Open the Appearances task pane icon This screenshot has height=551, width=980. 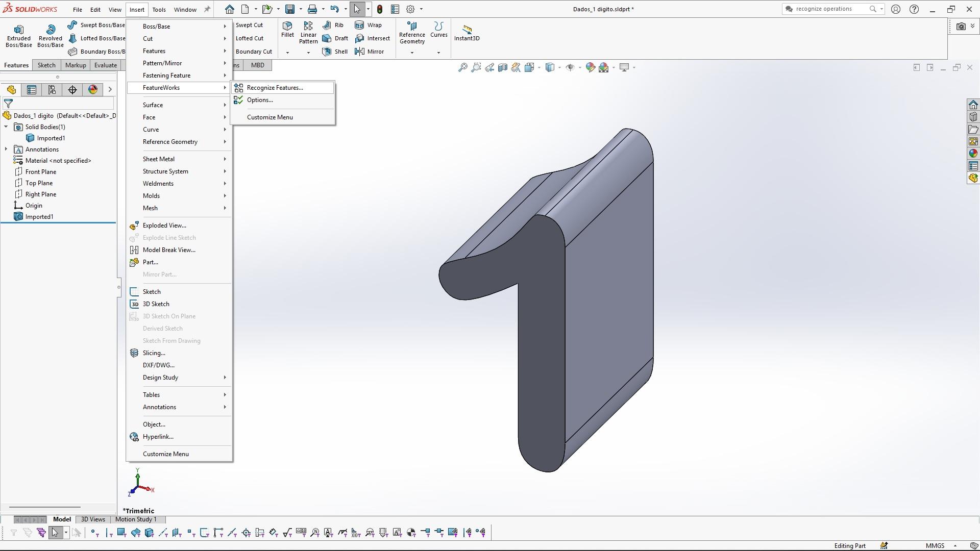pos(973,154)
